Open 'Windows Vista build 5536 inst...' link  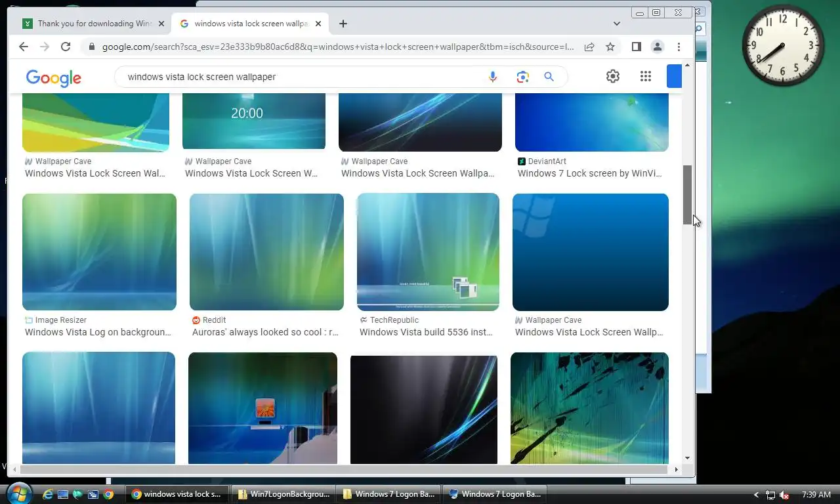tap(426, 332)
